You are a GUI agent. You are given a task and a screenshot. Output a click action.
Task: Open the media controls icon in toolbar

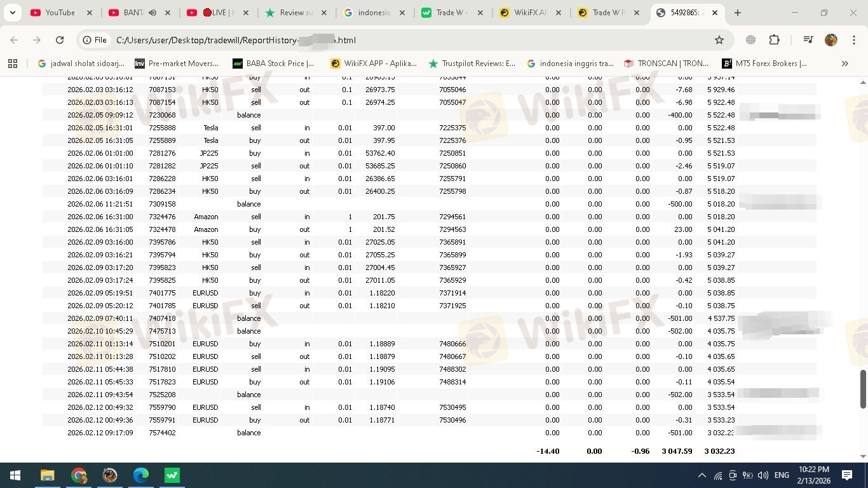tap(808, 40)
